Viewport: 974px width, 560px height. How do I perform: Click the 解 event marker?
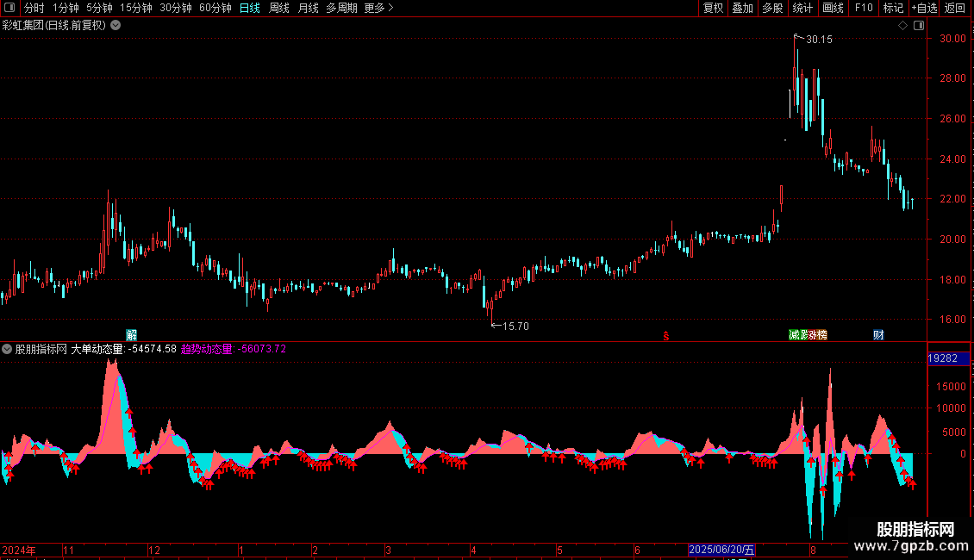pyautogui.click(x=132, y=335)
